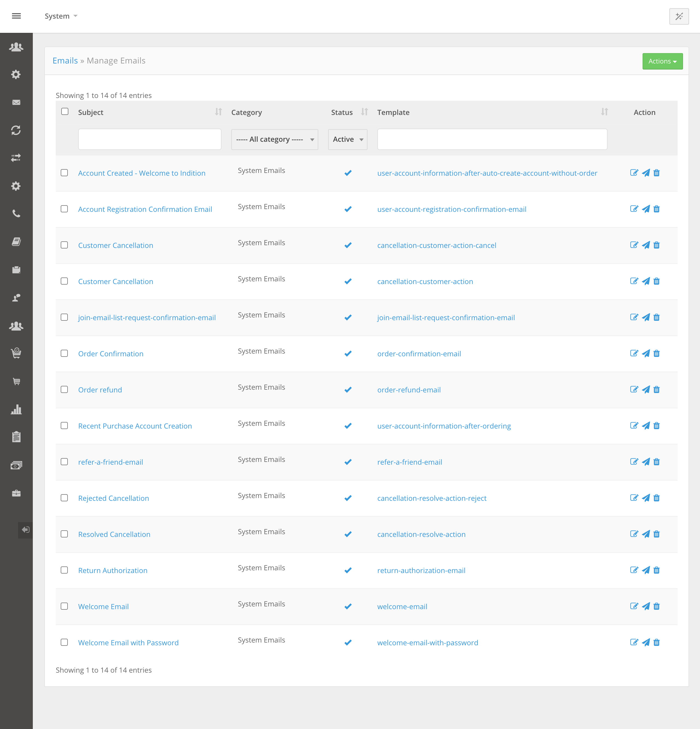Open the bar chart reports icon
This screenshot has height=729, width=700.
[16, 409]
